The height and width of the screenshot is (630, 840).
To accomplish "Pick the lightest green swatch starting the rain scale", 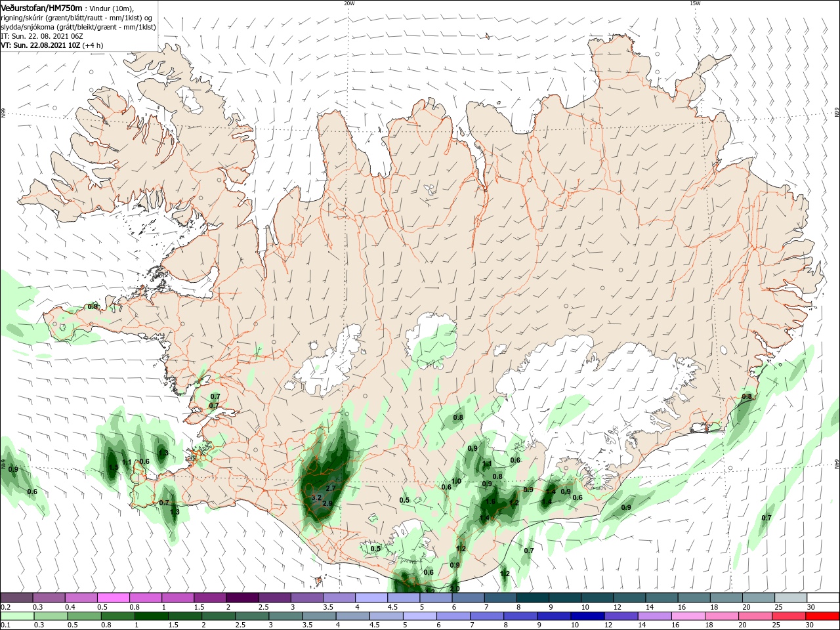I will (x=17, y=616).
